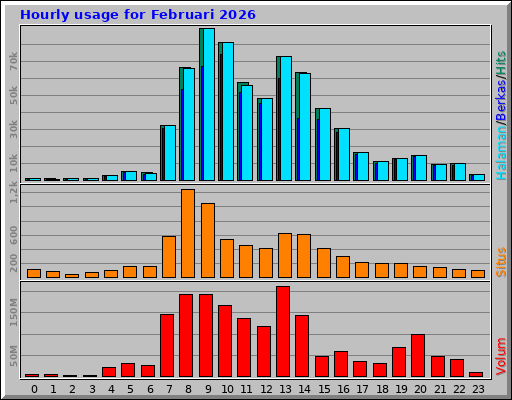This screenshot has height=400, width=512.
Task: Click the "150M" y-axis label
Action: (13, 312)
